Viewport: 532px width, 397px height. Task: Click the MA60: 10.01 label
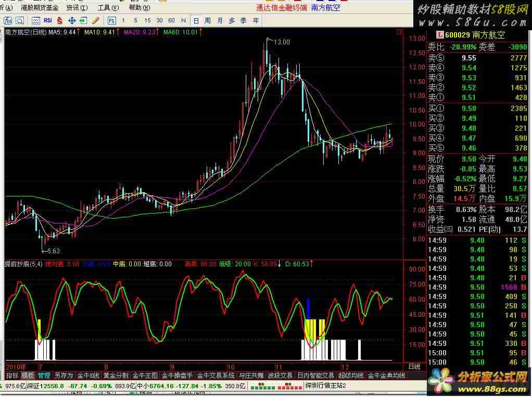[183, 32]
